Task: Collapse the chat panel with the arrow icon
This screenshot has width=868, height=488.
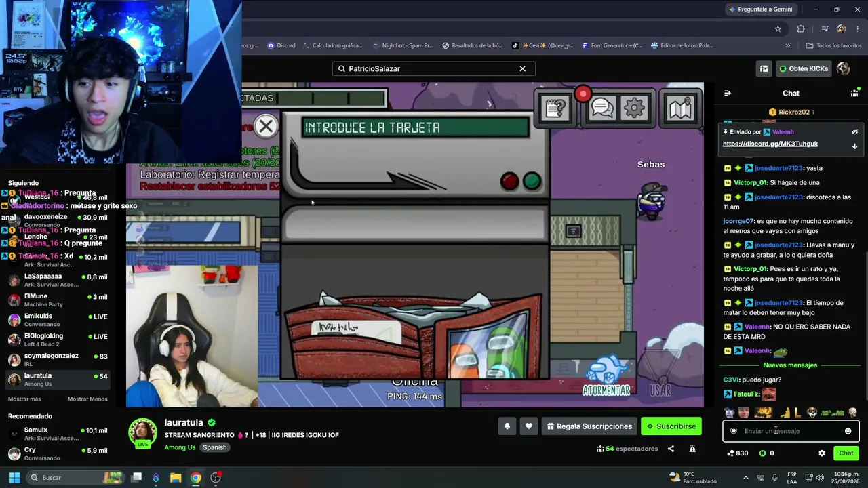Action: click(x=728, y=93)
